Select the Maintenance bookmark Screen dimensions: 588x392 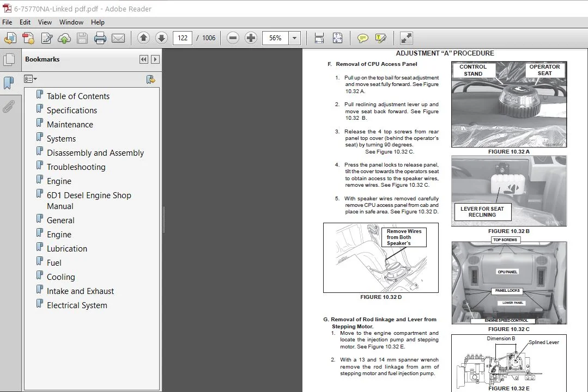(x=70, y=125)
